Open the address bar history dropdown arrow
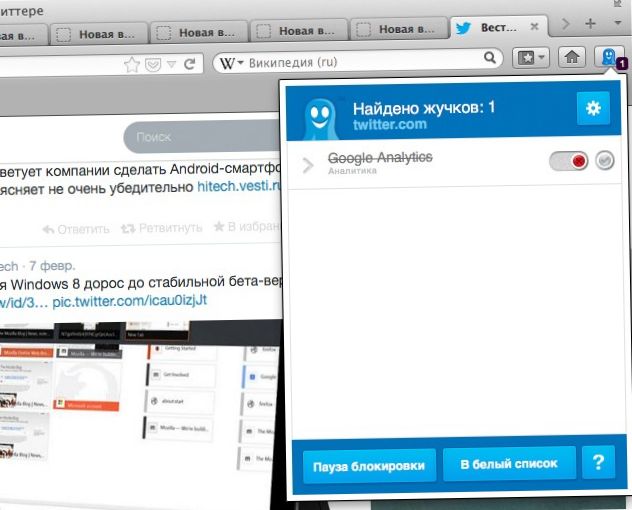The height and width of the screenshot is (510, 632). click(171, 64)
